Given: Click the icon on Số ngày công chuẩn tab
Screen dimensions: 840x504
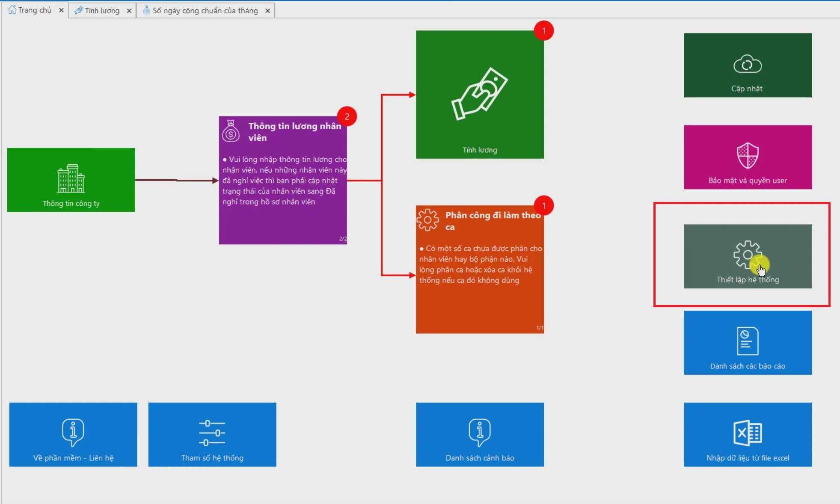Looking at the screenshot, I should coord(146,10).
